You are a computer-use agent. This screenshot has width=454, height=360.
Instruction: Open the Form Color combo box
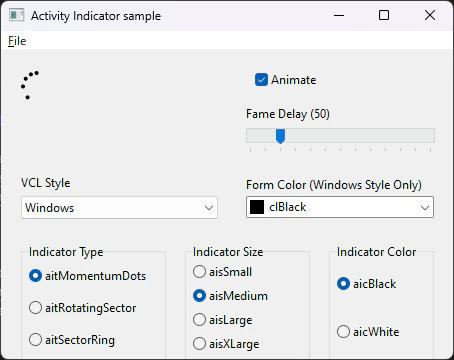tap(340, 207)
